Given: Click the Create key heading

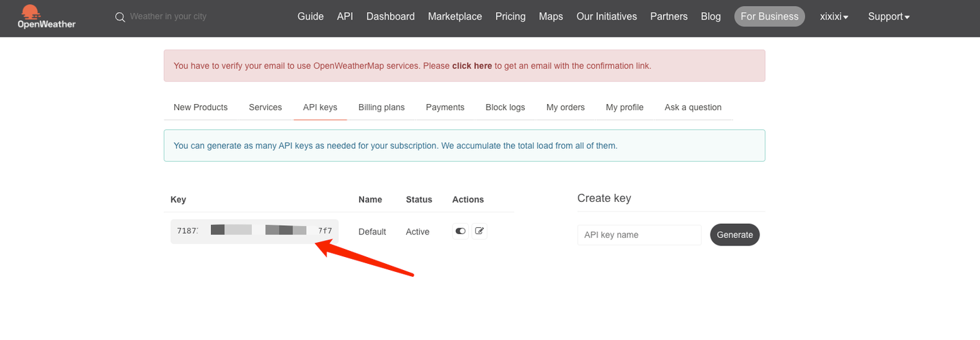Looking at the screenshot, I should coord(604,199).
